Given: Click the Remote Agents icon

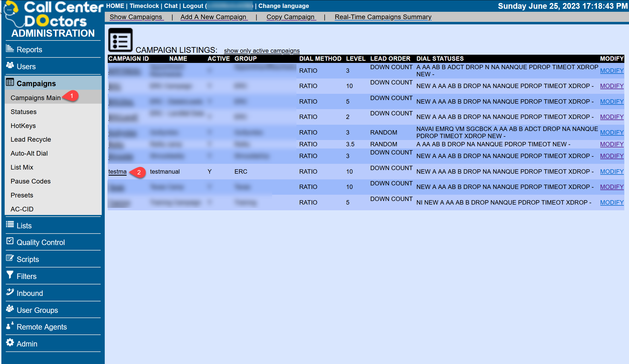Looking at the screenshot, I should coord(10,326).
